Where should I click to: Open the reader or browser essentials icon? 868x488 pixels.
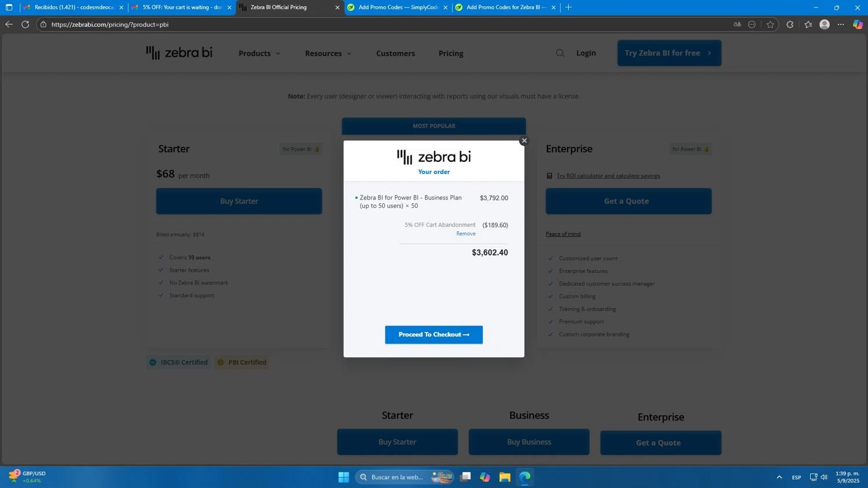(x=752, y=24)
